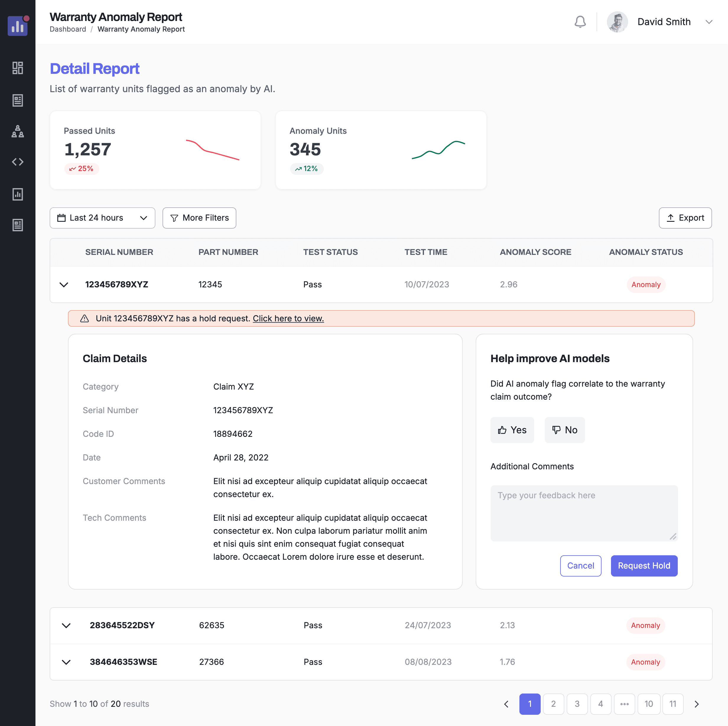Switch to results page 2
Viewport: 728px width, 726px height.
[553, 704]
